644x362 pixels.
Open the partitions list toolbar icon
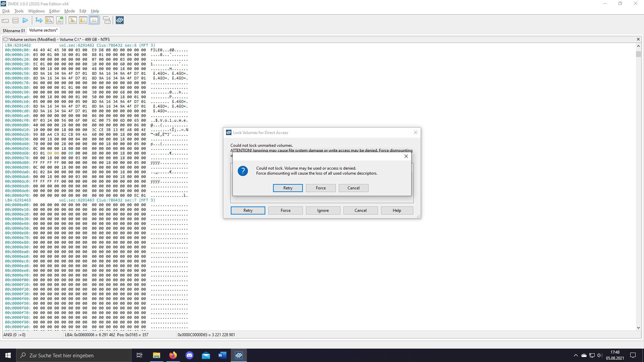click(15, 20)
